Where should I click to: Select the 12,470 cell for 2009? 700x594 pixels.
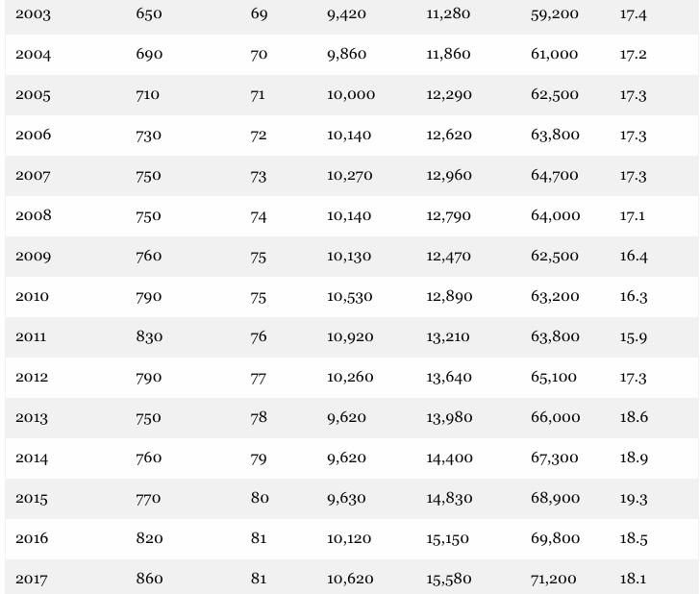click(449, 257)
